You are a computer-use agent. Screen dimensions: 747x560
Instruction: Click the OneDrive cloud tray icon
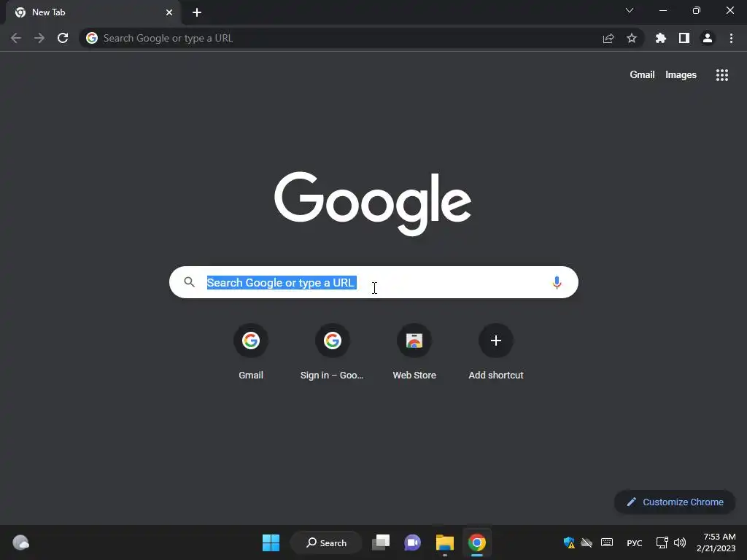pyautogui.click(x=587, y=542)
